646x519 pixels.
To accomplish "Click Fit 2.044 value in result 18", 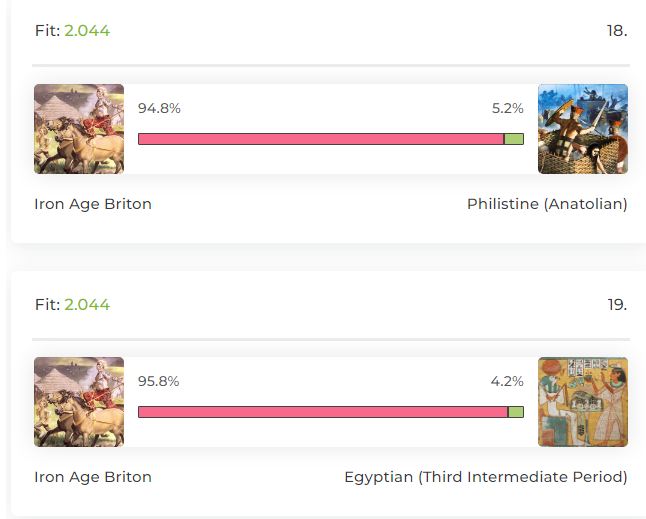I will pyautogui.click(x=87, y=31).
